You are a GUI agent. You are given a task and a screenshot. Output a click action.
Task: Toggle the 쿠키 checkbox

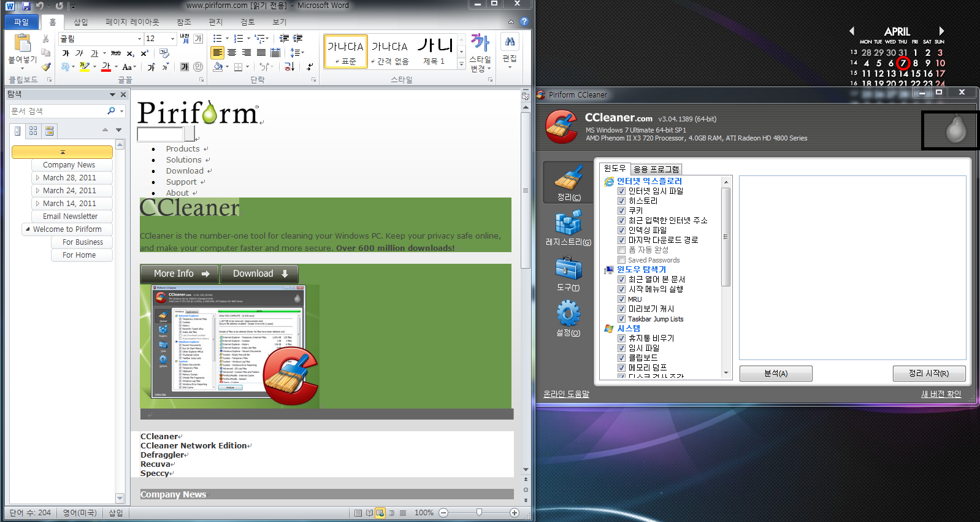[621, 211]
